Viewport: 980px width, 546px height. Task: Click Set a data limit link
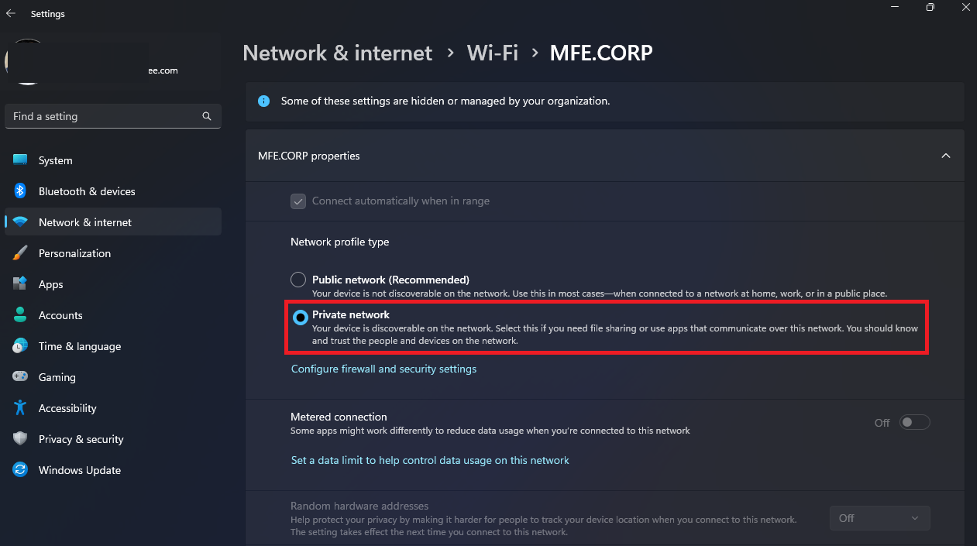pyautogui.click(x=430, y=460)
